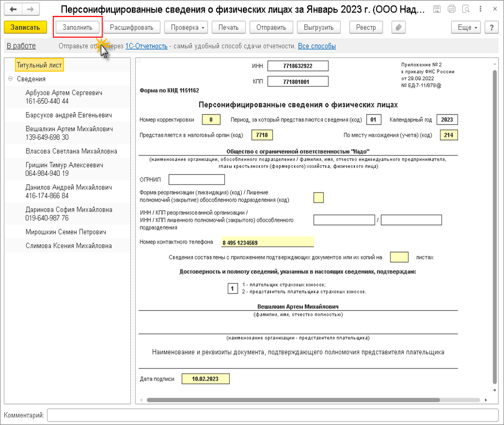Viewport: 504px width, 425px height.
Task: Click the Комментарий input field
Action: (273, 415)
